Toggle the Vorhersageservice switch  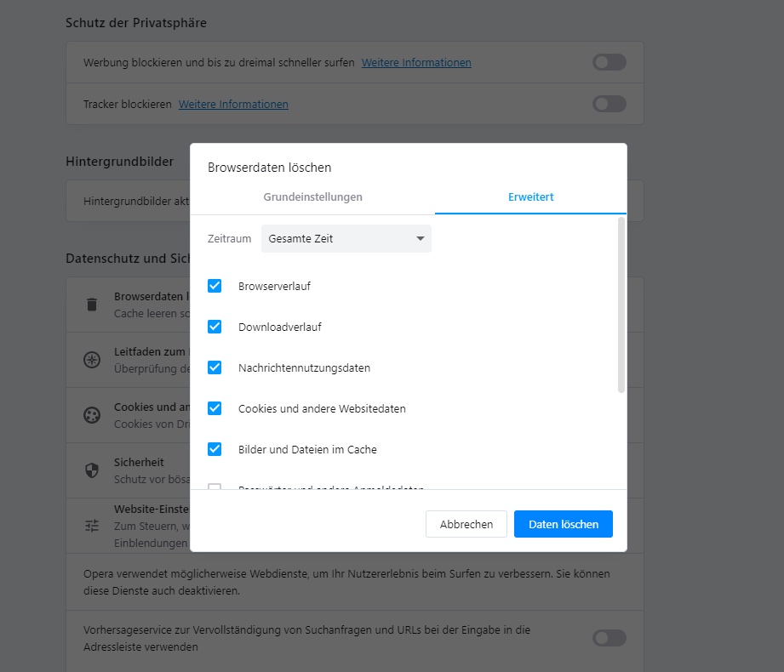pyautogui.click(x=609, y=638)
